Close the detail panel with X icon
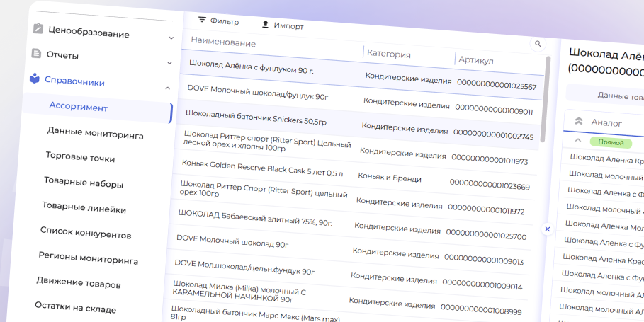Screen dimensions: 644x322 (x=547, y=229)
